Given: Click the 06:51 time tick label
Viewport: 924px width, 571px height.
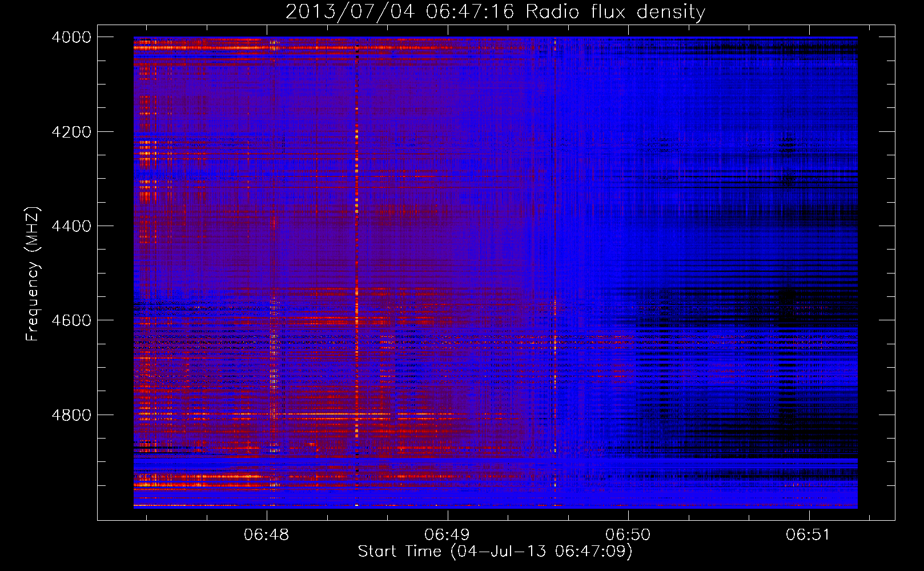Looking at the screenshot, I should point(808,535).
